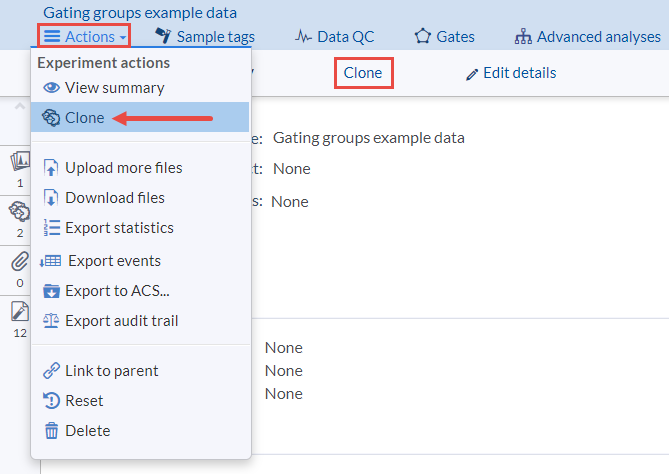This screenshot has height=474, width=669.
Task: Open the illustrations icon in the left sidebar
Action: 20,162
